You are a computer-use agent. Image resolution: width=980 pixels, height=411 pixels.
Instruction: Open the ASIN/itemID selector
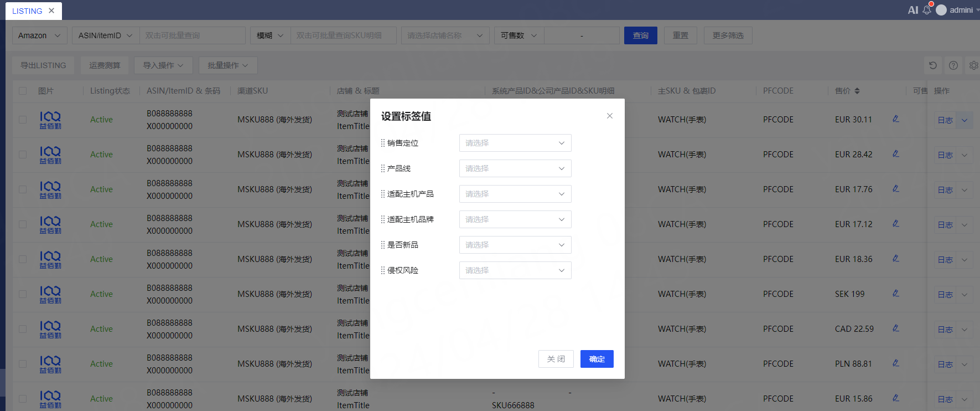(x=106, y=35)
